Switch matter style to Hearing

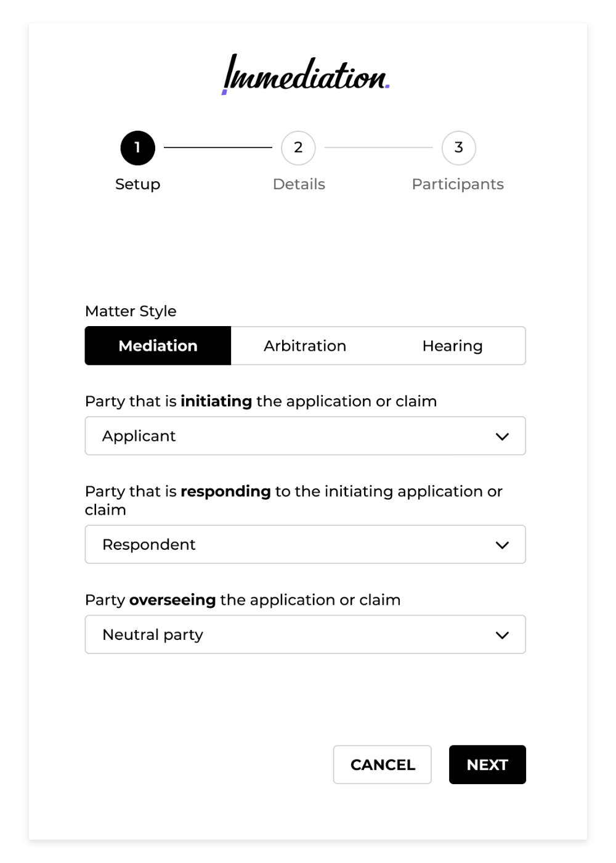point(453,346)
